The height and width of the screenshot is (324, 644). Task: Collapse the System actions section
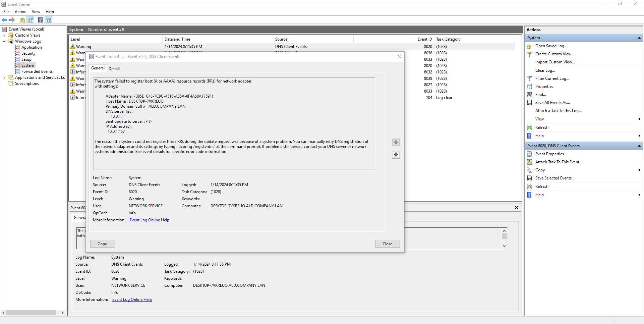[x=639, y=38]
